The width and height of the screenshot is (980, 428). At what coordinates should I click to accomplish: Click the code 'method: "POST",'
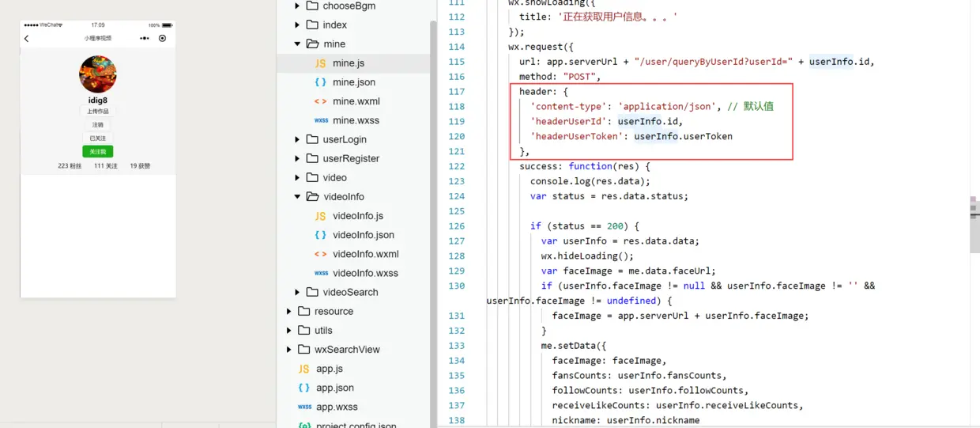560,77
